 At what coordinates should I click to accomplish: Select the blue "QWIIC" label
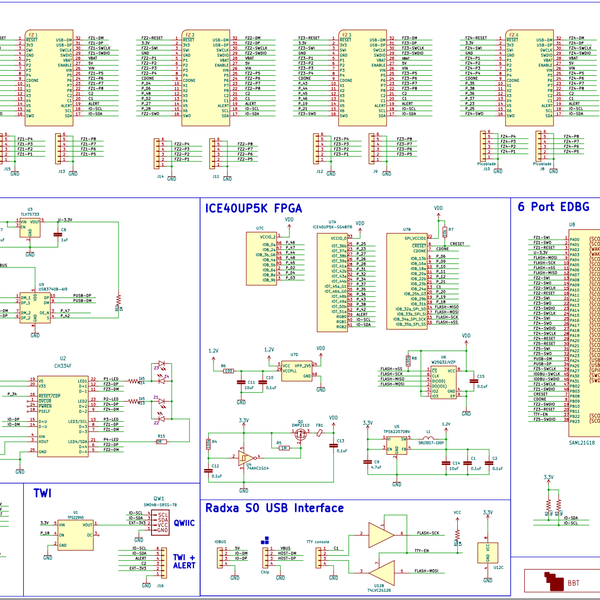pyautogui.click(x=184, y=523)
